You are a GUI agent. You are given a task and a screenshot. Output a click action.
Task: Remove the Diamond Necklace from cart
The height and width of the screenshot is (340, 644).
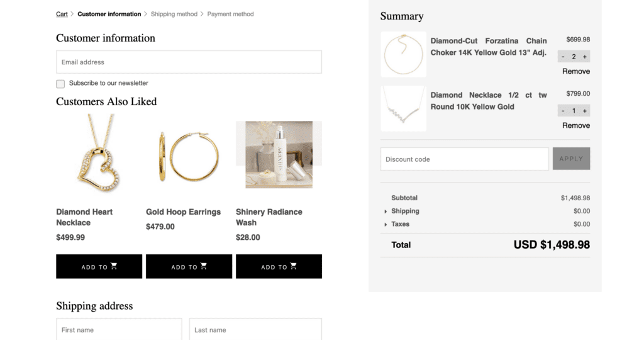click(x=575, y=125)
